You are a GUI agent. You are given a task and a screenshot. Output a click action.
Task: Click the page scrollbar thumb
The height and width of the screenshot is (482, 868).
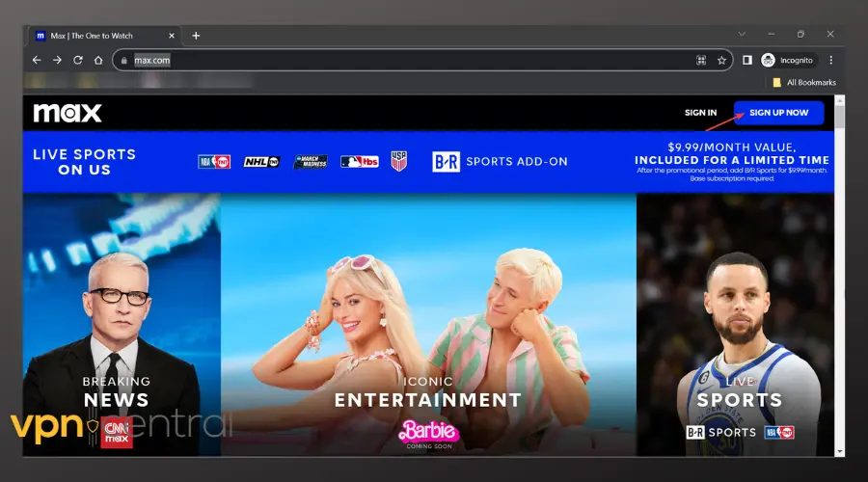click(840, 118)
